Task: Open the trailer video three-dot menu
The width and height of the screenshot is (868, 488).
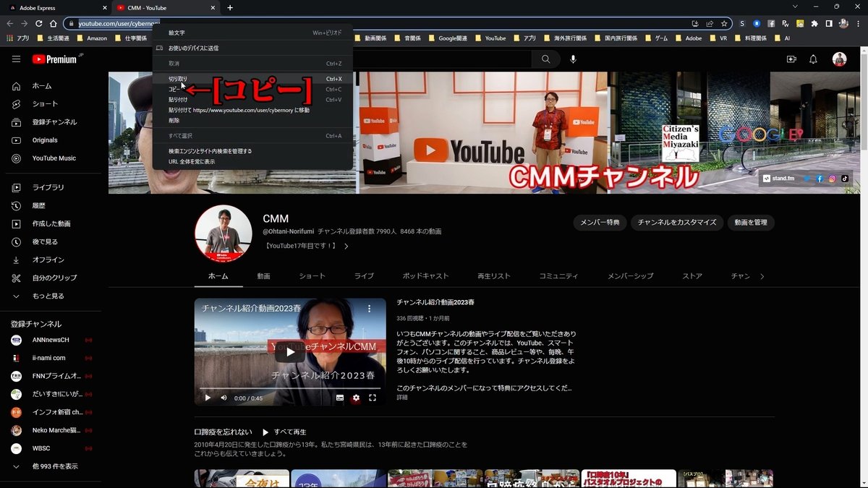Action: (x=369, y=309)
